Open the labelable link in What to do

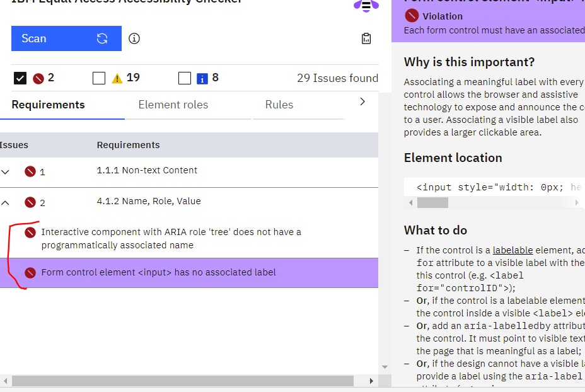tap(513, 250)
